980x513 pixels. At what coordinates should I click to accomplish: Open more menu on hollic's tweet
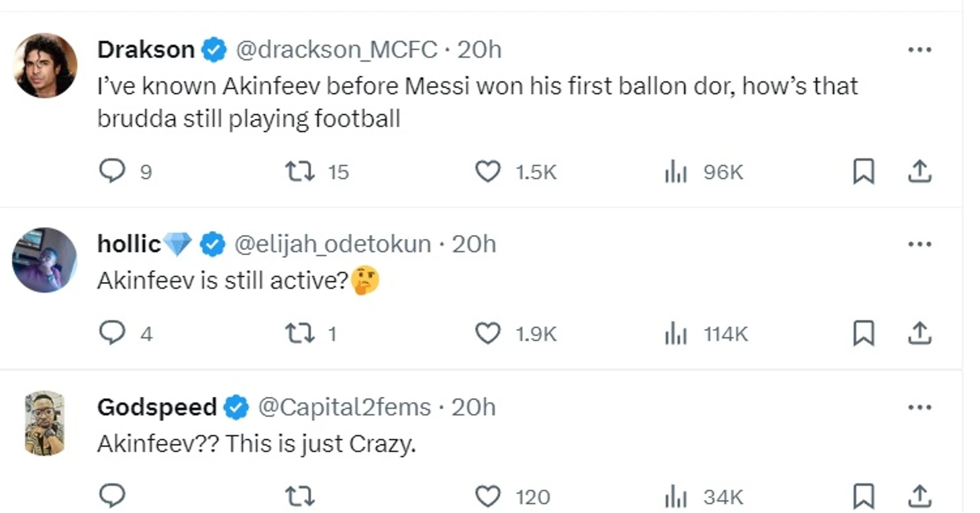[x=919, y=244]
